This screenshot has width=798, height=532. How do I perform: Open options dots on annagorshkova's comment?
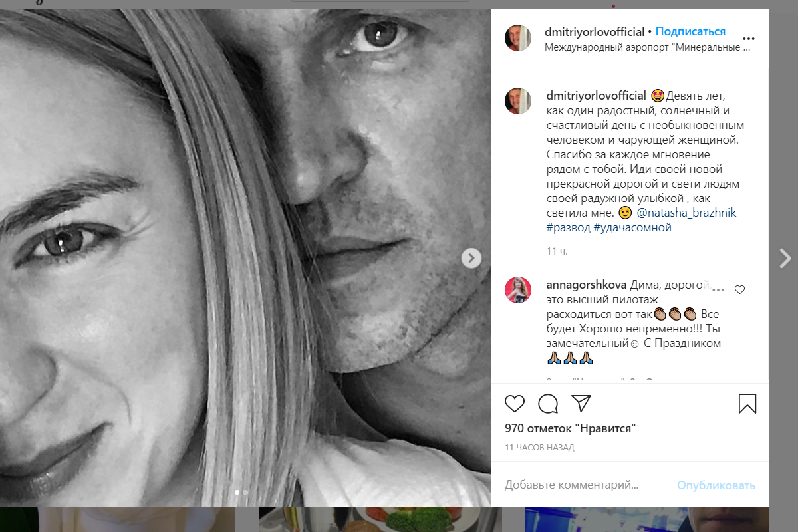[718, 289]
